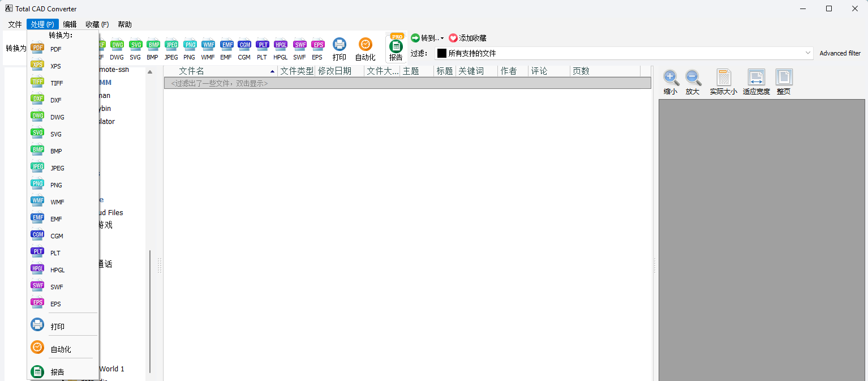Select 打印 in the dropdown menu
Image resolution: width=868 pixels, height=381 pixels.
[x=63, y=326]
